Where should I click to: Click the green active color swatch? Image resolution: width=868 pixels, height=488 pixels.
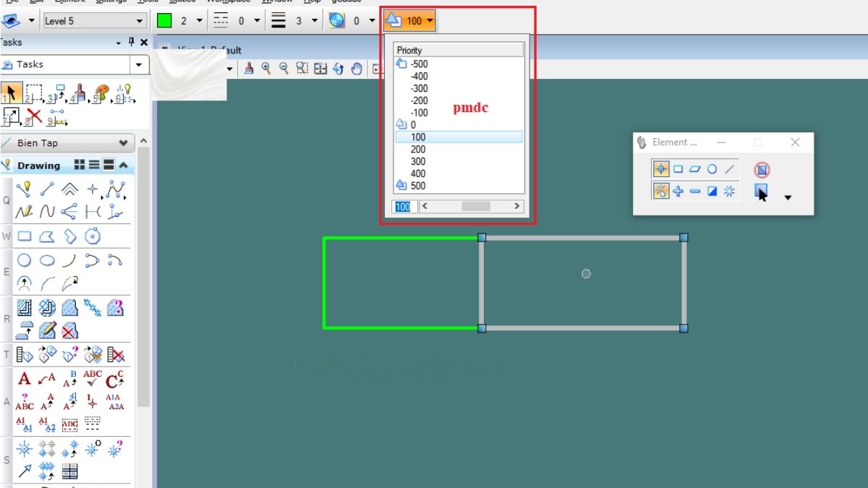(164, 21)
